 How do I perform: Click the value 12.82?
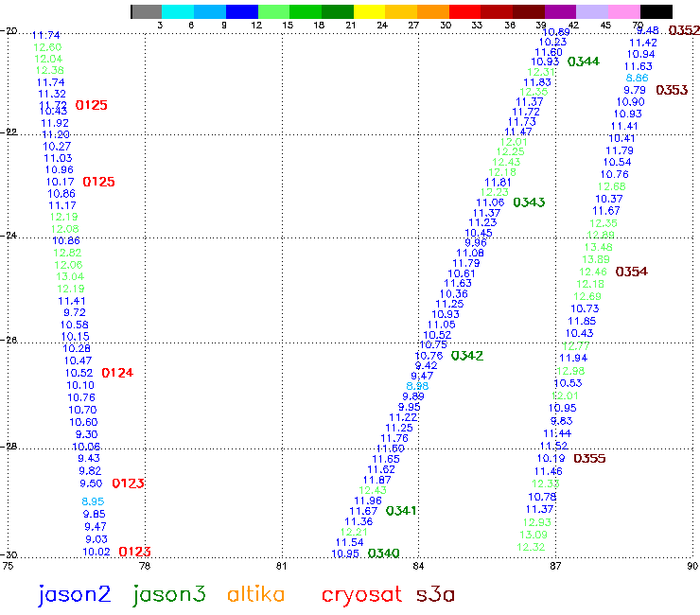tap(67, 253)
